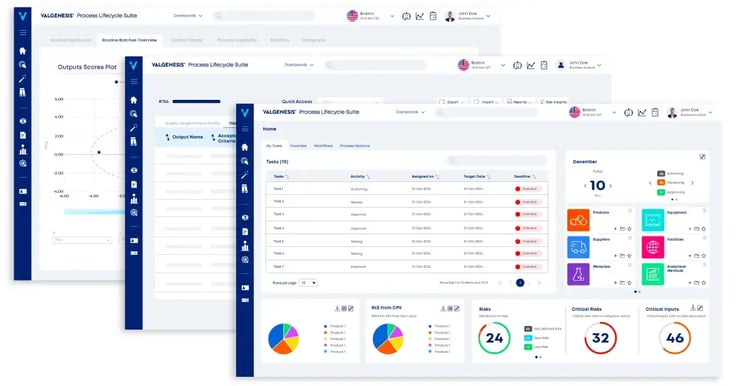Click the Critical Risks donut showing 32
This screenshot has width=736, height=386.
pos(600,338)
